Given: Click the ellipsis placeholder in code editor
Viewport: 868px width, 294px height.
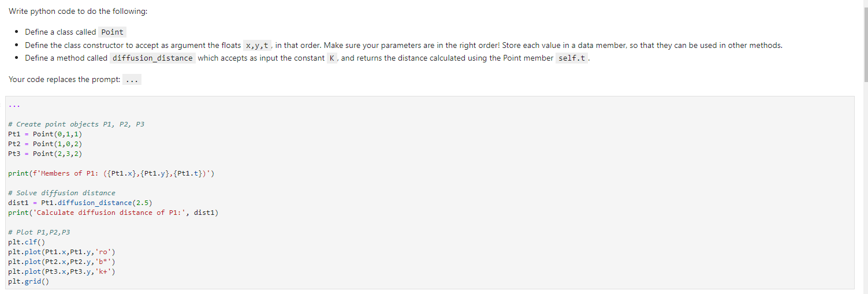Looking at the screenshot, I should click(x=14, y=105).
